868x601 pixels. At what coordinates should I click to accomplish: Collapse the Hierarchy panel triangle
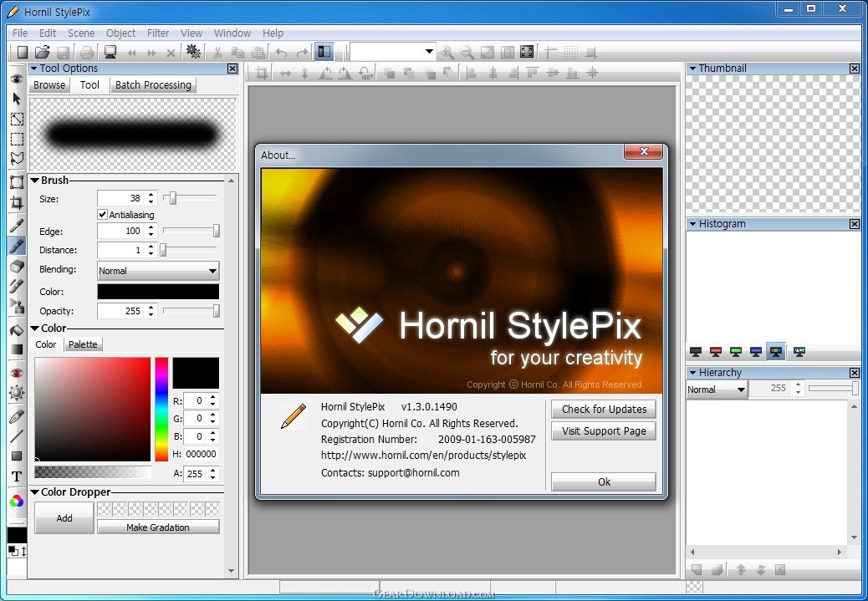692,373
